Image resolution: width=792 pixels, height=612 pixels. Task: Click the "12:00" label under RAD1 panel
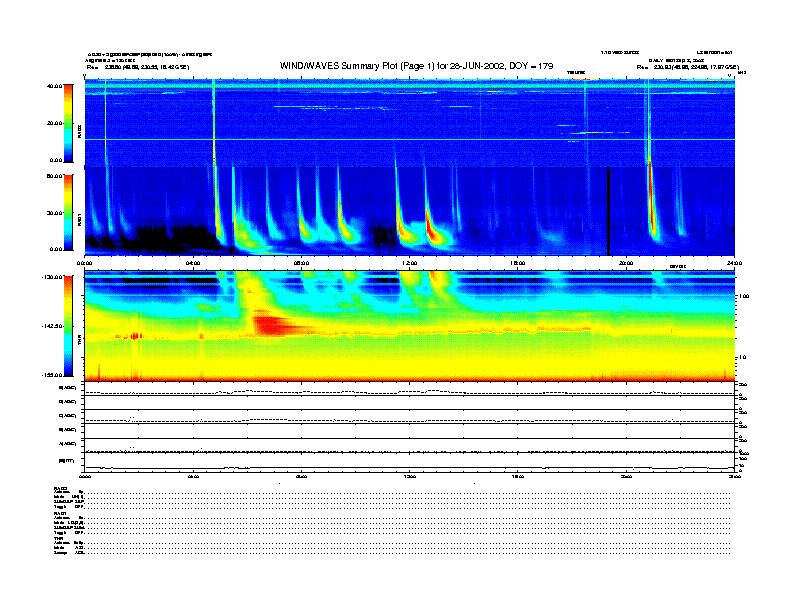pos(409,263)
